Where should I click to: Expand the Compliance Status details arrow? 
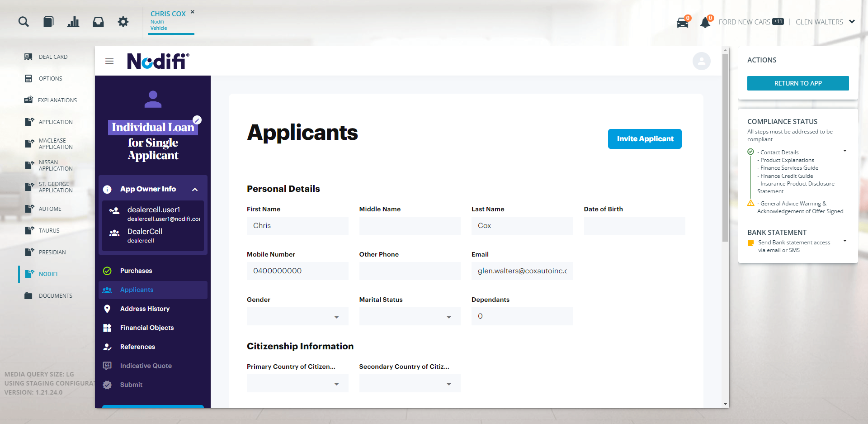pos(845,151)
